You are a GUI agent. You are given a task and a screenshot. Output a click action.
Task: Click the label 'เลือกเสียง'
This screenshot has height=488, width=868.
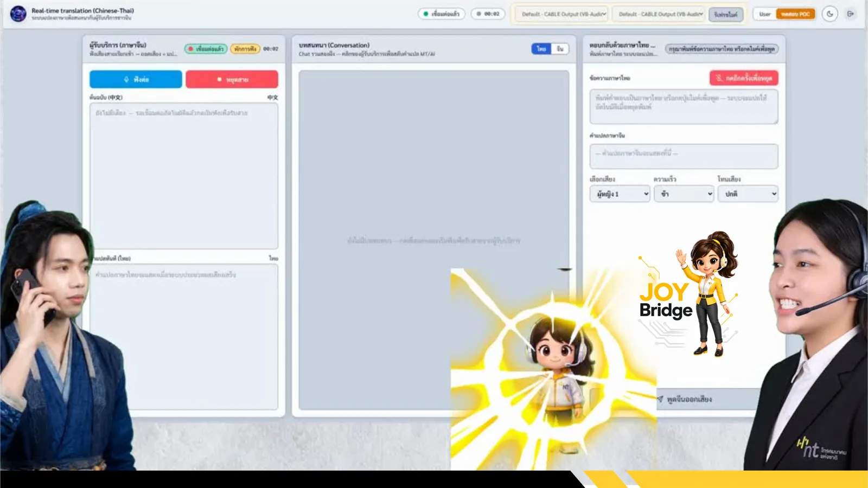coord(602,179)
